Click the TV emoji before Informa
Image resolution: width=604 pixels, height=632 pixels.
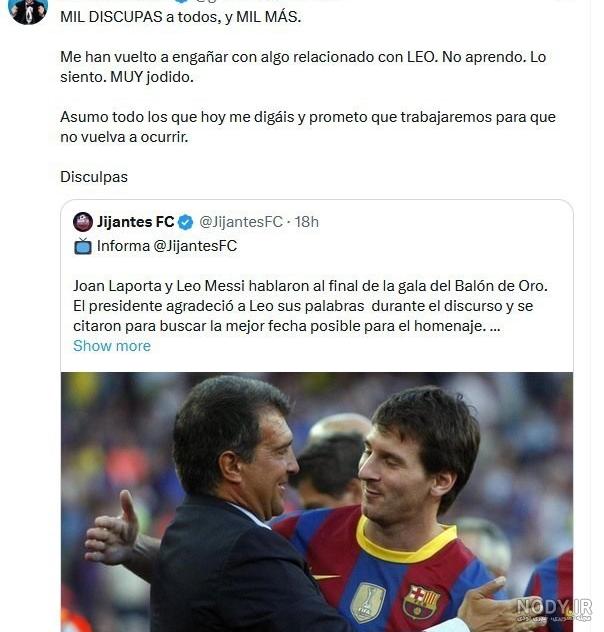click(83, 246)
